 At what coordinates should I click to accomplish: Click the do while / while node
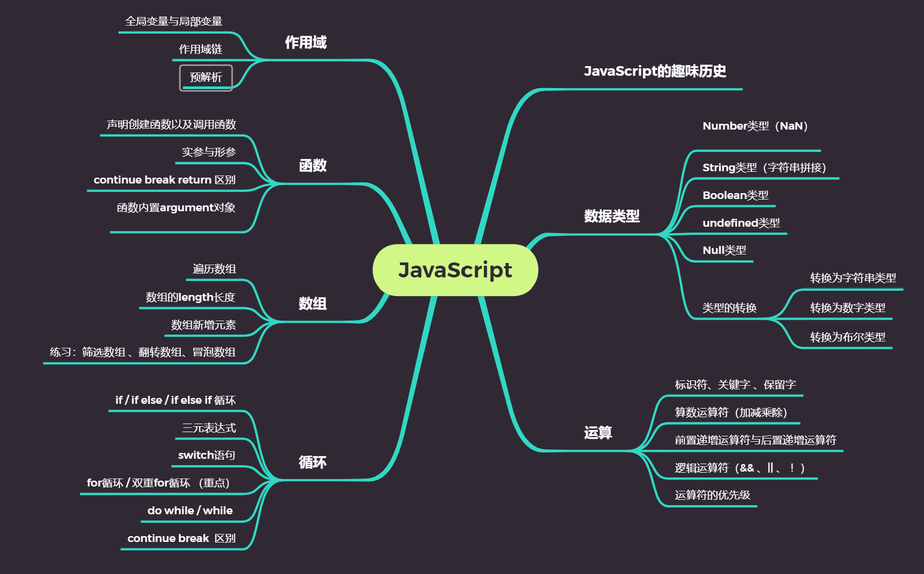(190, 510)
